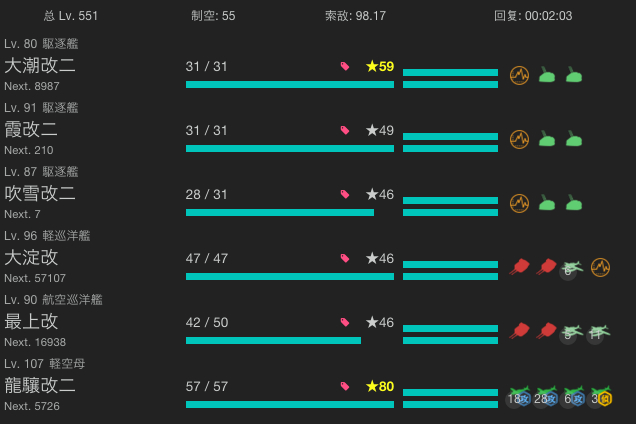The width and height of the screenshot is (636, 424).
Task: Click the radar icon in 霞改二's row
Action: pyautogui.click(x=519, y=139)
